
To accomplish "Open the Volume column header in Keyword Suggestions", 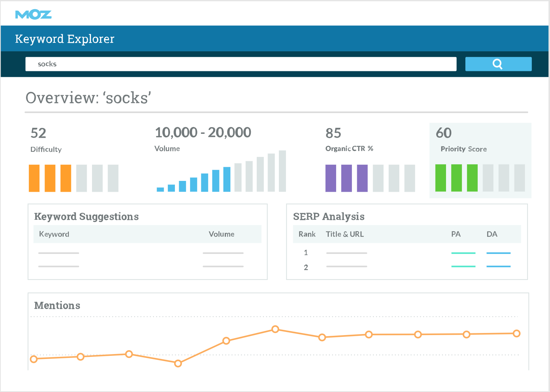I will click(221, 234).
